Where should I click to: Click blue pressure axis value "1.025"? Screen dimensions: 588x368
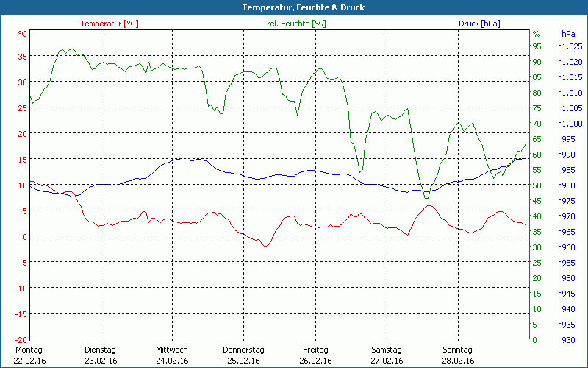click(572, 46)
